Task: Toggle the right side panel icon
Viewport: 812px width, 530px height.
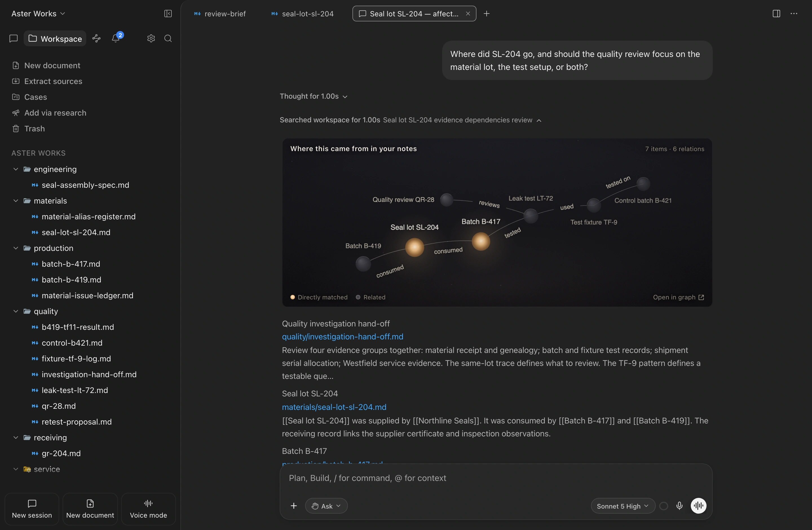Action: (776, 14)
